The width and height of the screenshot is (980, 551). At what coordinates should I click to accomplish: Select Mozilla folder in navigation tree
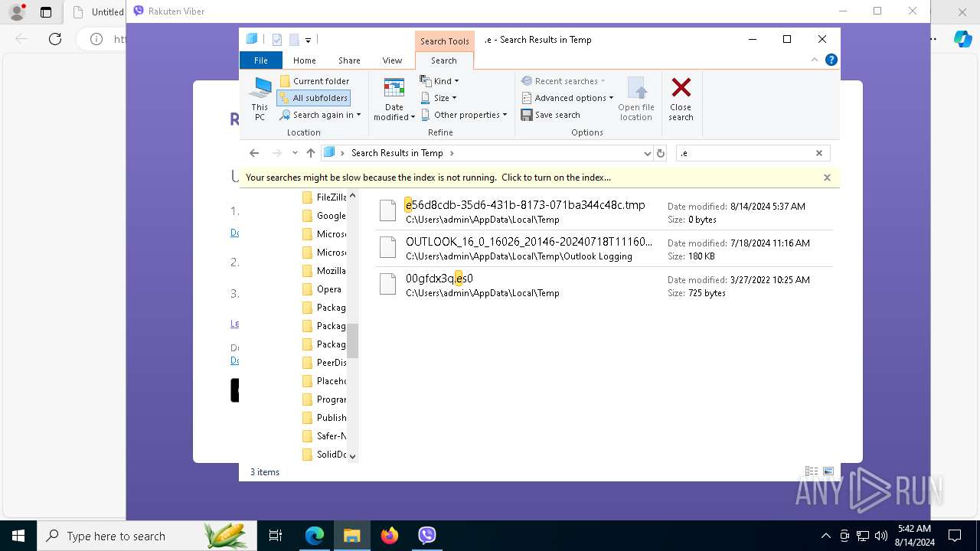(x=324, y=271)
